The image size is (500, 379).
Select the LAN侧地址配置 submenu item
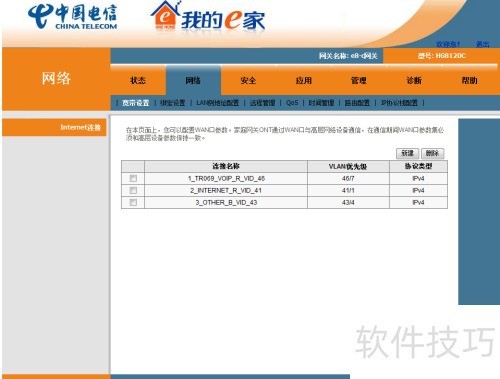click(217, 103)
